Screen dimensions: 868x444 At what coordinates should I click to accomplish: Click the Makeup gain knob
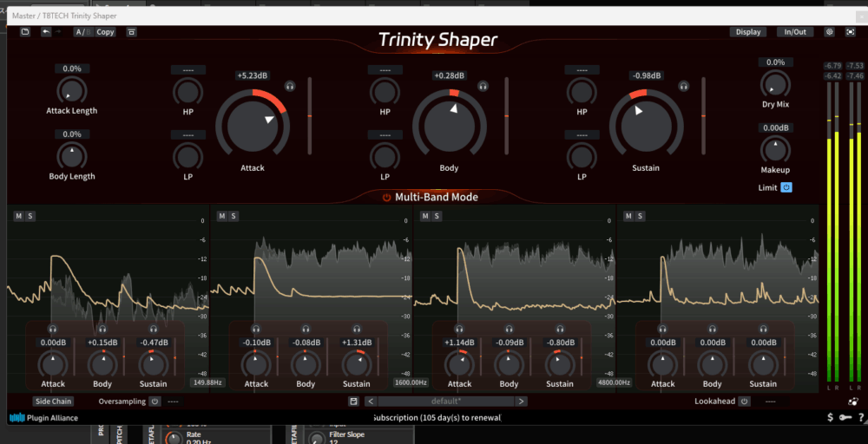[x=775, y=150]
